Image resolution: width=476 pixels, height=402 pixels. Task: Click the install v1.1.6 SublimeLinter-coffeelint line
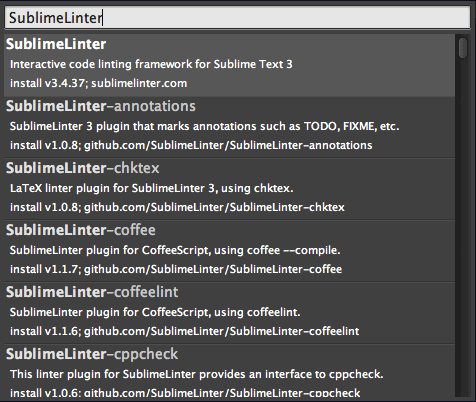coord(185,331)
